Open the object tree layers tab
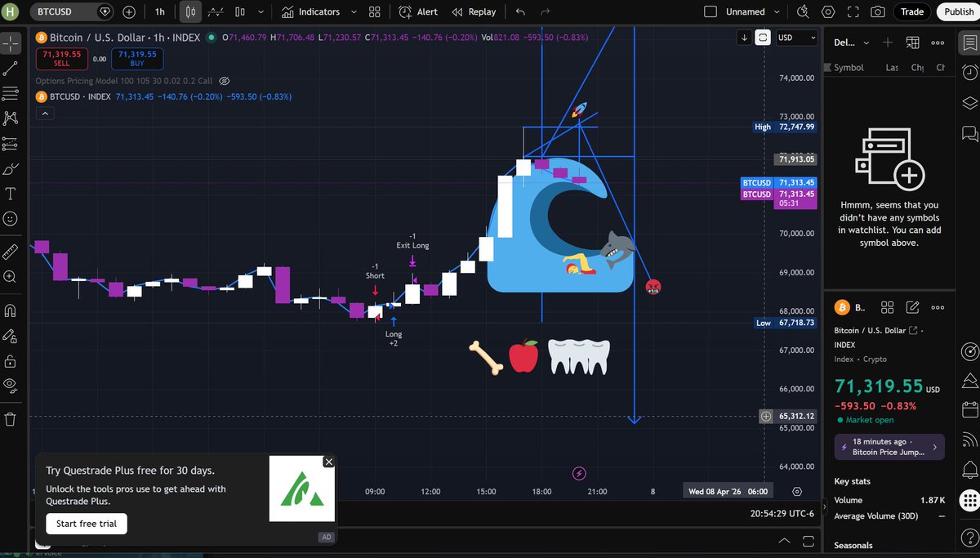The width and height of the screenshot is (980, 558). point(969,102)
